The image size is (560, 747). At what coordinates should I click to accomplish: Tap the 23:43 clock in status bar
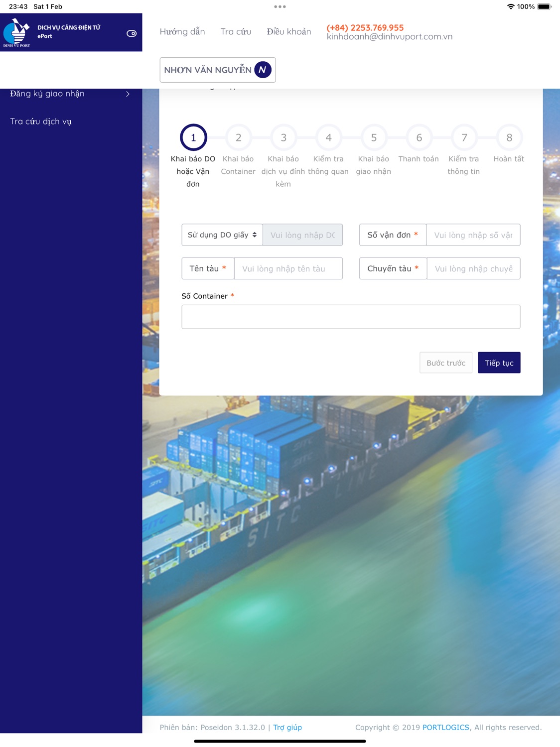click(18, 6)
